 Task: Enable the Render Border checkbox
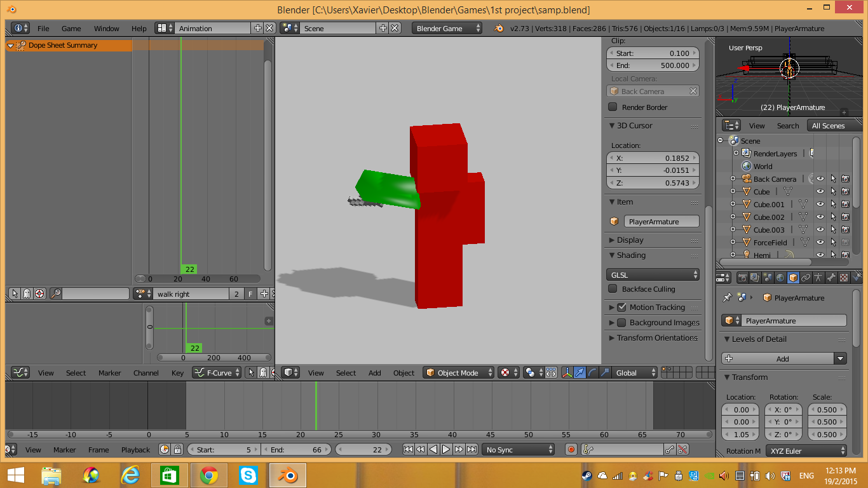click(x=613, y=107)
